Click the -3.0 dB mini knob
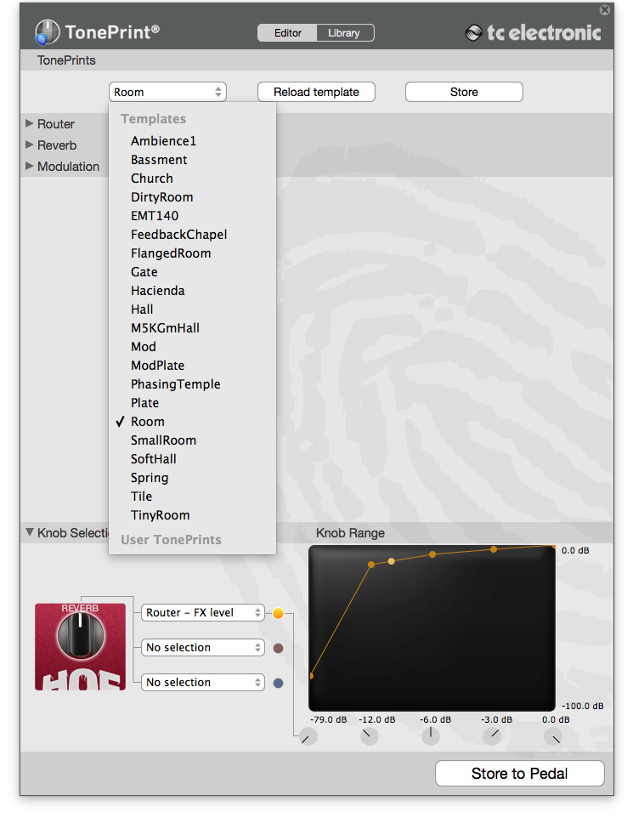 pos(492,736)
